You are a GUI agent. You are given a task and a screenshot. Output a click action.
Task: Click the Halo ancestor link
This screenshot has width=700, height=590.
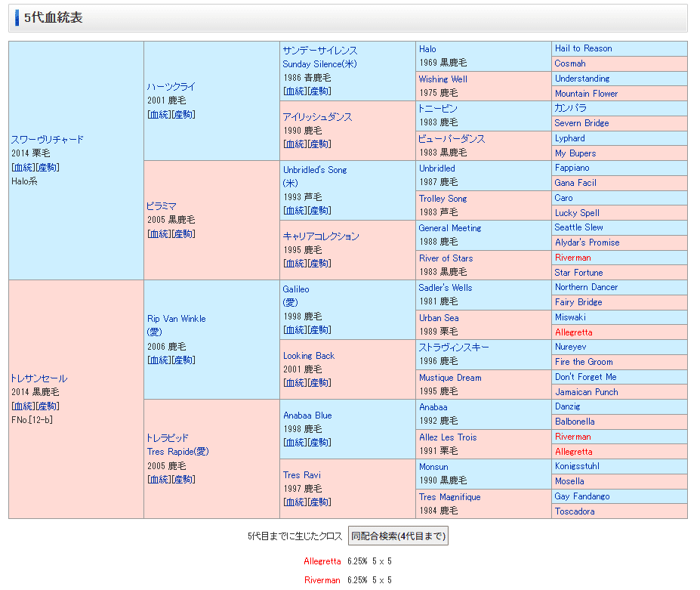(427, 49)
